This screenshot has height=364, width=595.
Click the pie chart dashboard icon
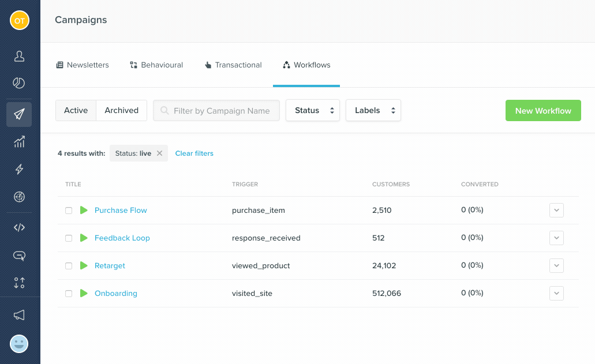pyautogui.click(x=19, y=83)
